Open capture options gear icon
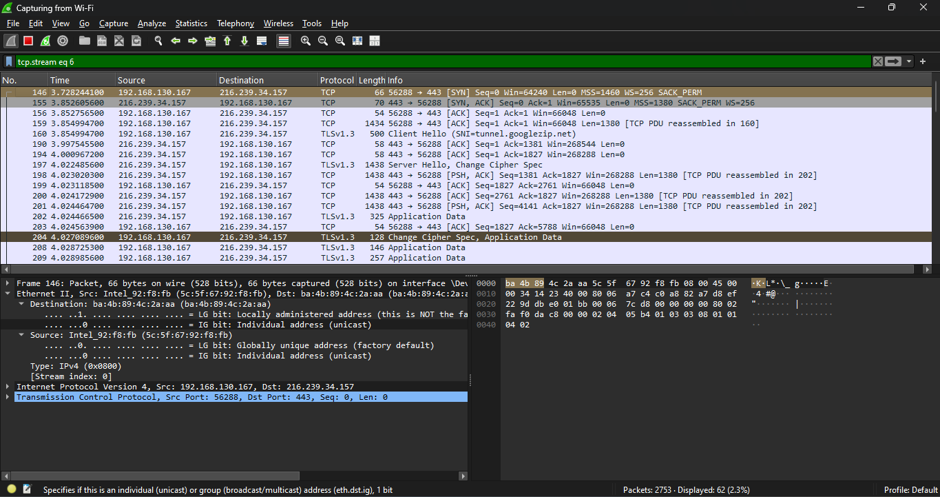 pos(62,41)
